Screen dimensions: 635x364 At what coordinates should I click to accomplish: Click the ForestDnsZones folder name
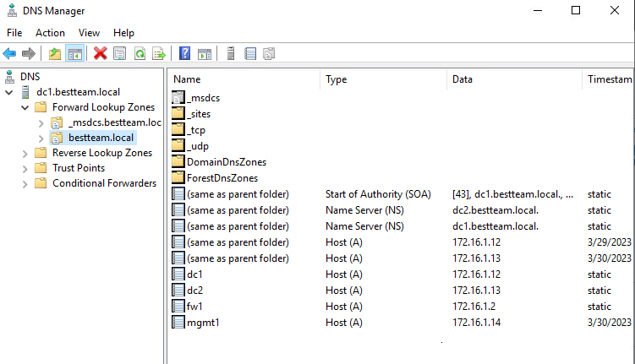click(222, 178)
